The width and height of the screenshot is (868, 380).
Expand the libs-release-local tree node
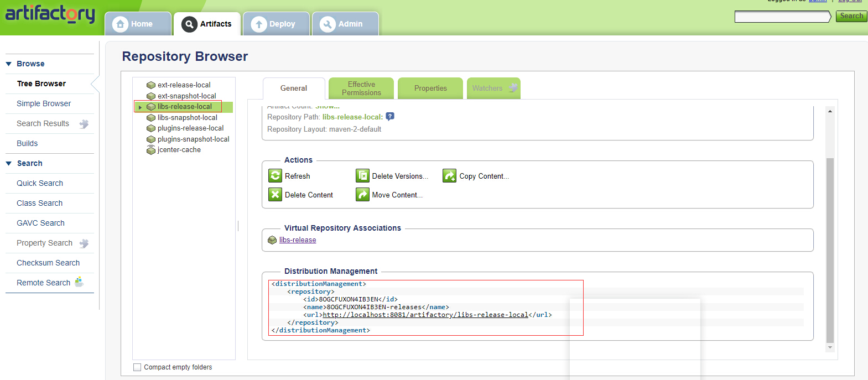click(x=141, y=107)
